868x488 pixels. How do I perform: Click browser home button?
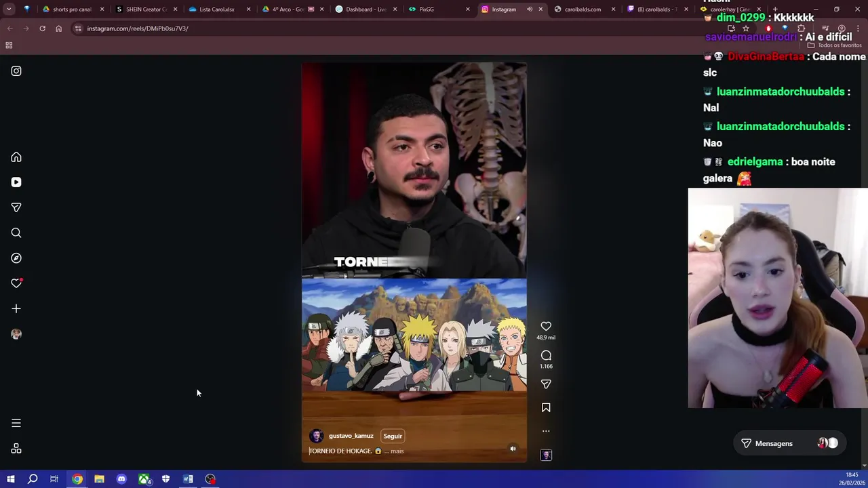point(58,28)
